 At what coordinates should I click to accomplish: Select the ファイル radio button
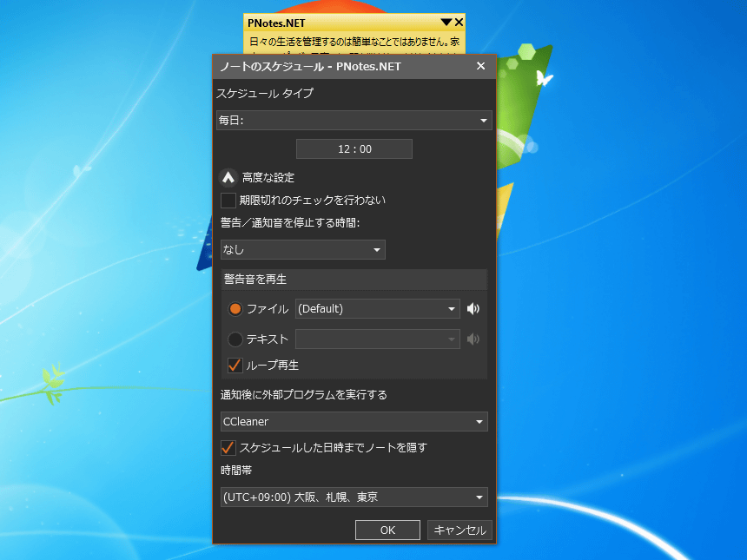[235, 309]
